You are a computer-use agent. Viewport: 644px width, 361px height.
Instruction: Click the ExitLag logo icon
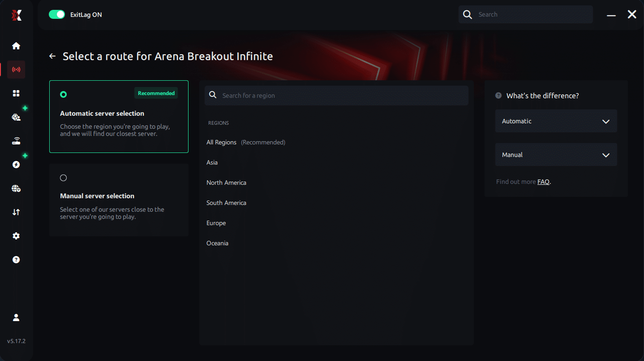pyautogui.click(x=17, y=15)
